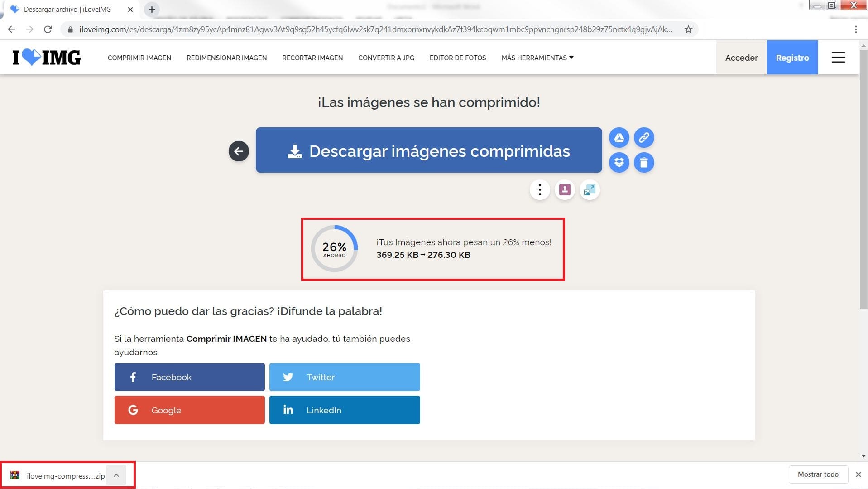Share via Google button

(x=190, y=410)
